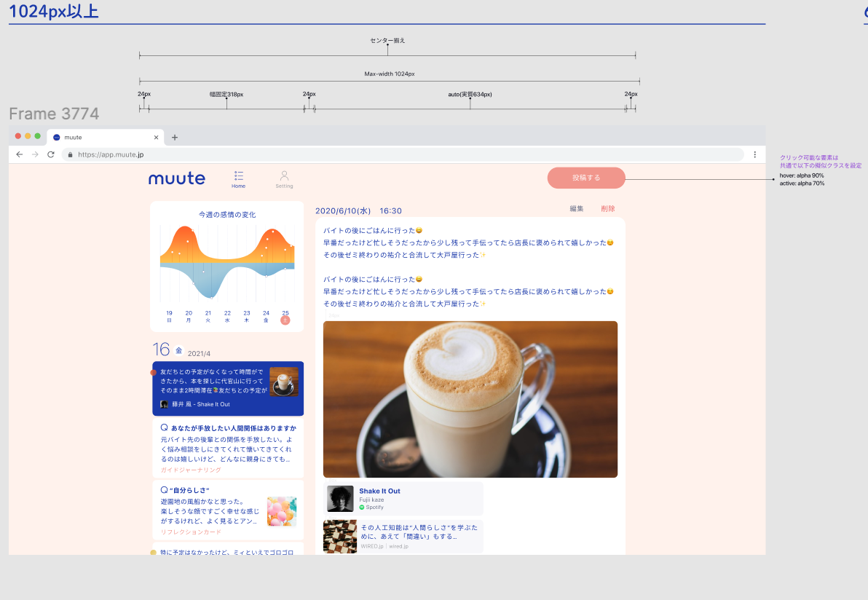Select the muute browser tab
This screenshot has width=868, height=600.
click(102, 138)
